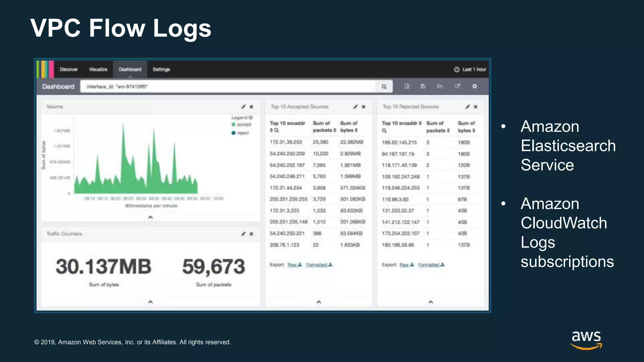Click the reject legend color dot
The height and width of the screenshot is (362, 644).
click(x=234, y=133)
